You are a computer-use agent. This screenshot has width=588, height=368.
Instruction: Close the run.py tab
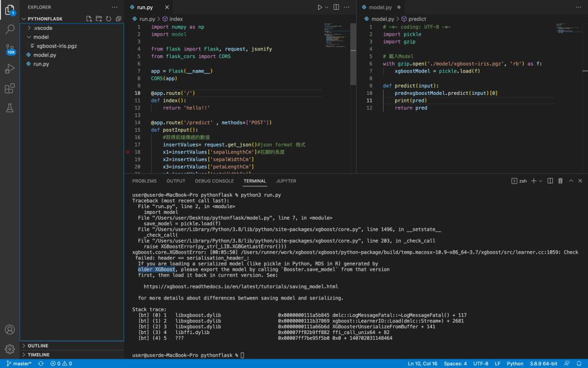tap(167, 7)
